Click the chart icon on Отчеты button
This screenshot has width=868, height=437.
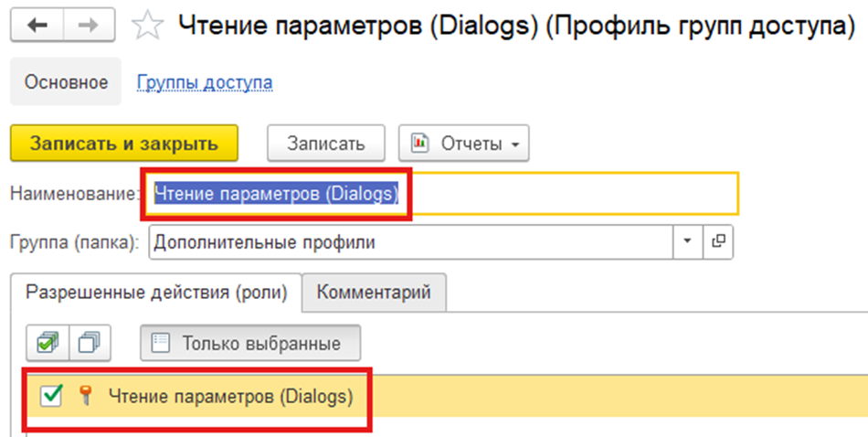[x=421, y=144]
